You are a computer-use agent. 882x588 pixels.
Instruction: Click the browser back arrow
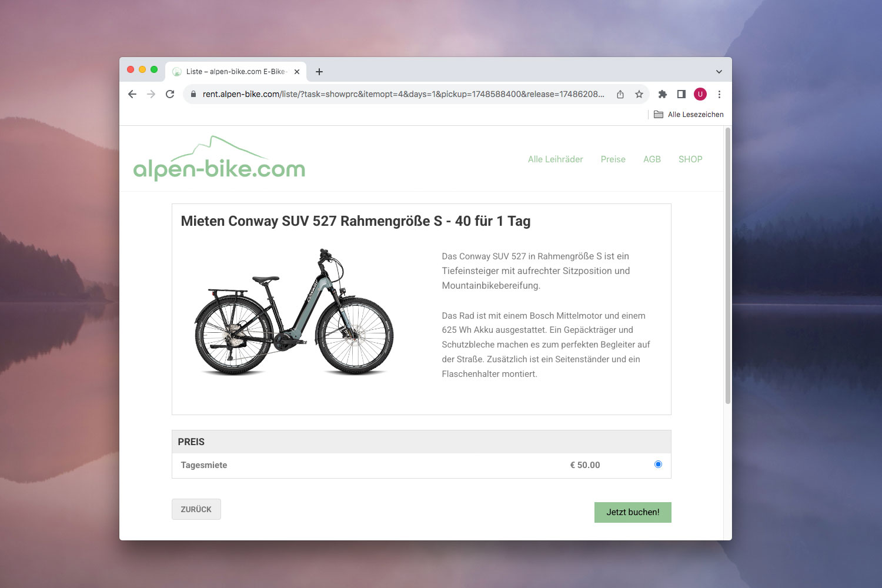pyautogui.click(x=132, y=94)
